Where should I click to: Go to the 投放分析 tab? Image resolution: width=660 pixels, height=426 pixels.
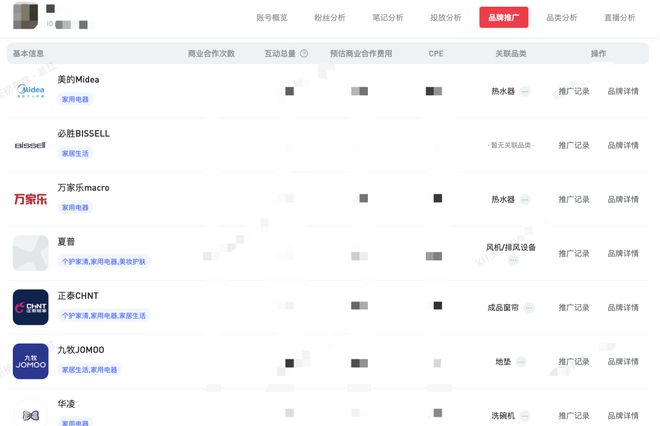(x=446, y=18)
